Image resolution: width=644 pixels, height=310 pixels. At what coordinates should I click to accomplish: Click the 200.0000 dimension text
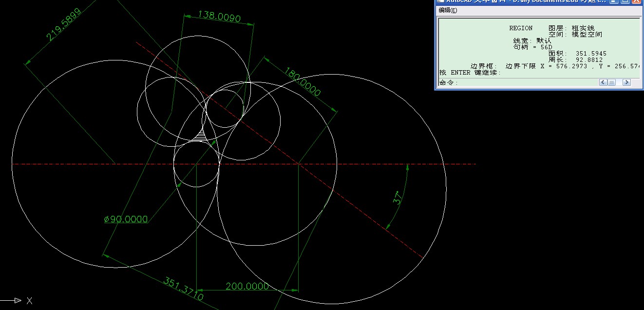247,286
